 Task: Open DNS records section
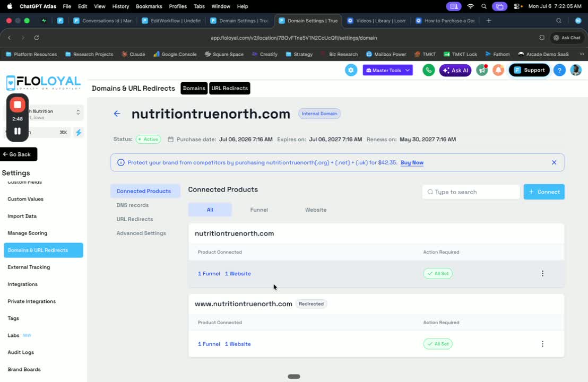click(132, 205)
